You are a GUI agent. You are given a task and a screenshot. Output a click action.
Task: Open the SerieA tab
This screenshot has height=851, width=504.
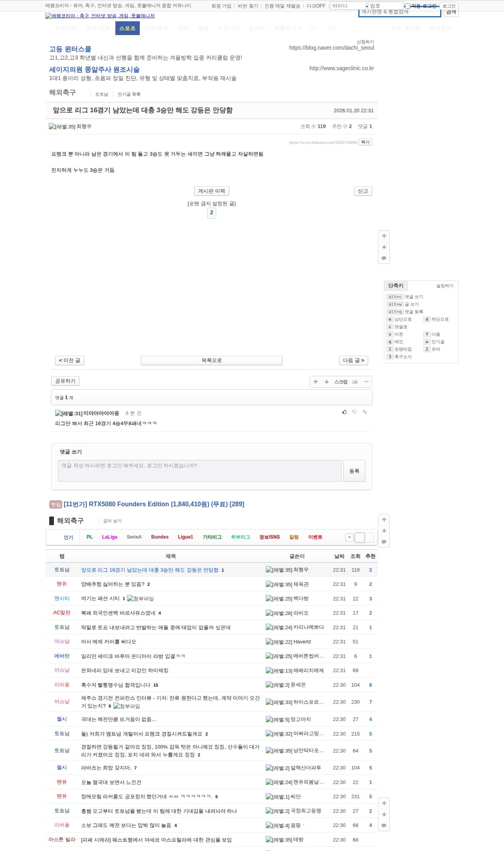click(134, 537)
